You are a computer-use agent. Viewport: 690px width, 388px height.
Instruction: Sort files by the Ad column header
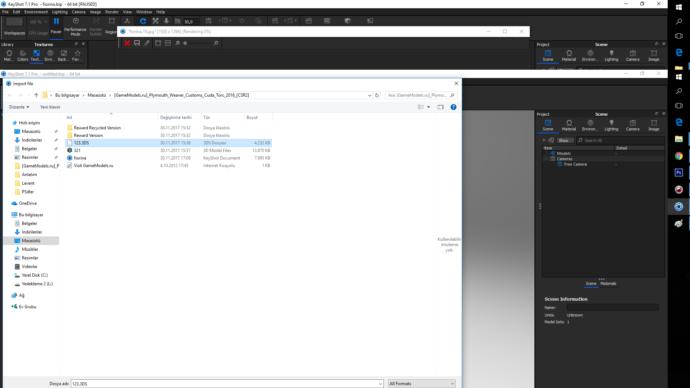point(69,117)
